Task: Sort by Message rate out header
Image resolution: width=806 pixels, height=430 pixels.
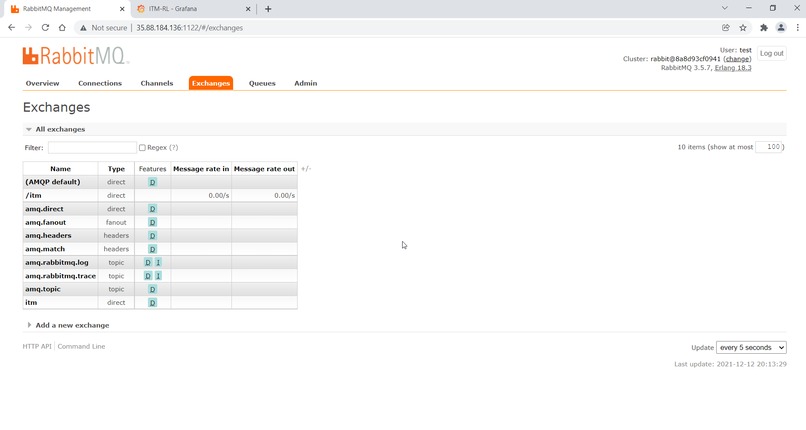Action: pos(264,169)
